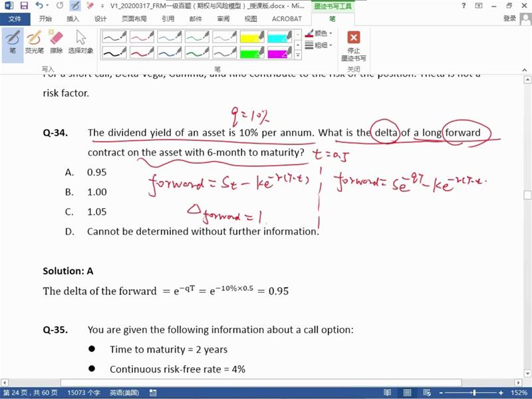Screen dimensions: 532x399
Task: Switch to the Mailings (邮件) tab
Action: [x=196, y=19]
